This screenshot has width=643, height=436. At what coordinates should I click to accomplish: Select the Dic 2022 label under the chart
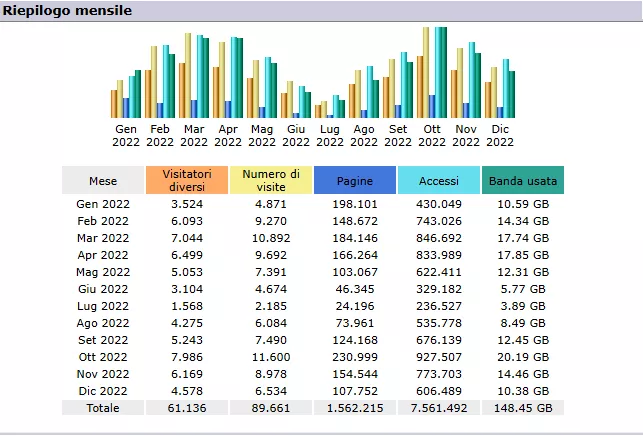(x=500, y=135)
